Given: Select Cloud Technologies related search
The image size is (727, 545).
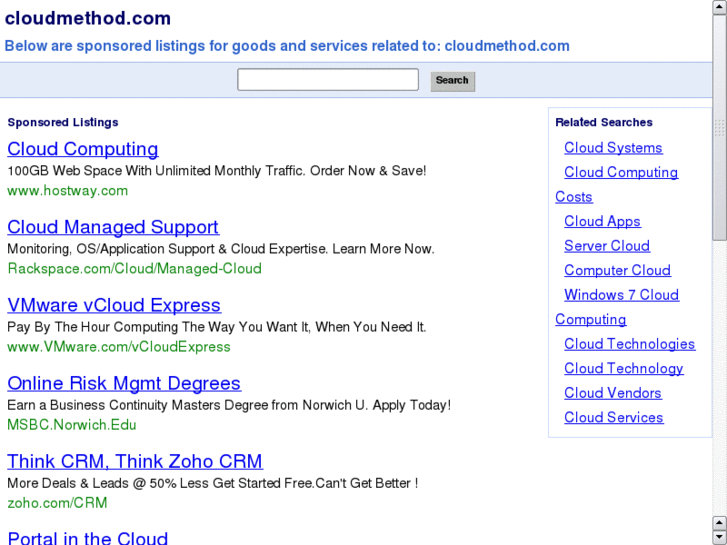Looking at the screenshot, I should point(629,344).
